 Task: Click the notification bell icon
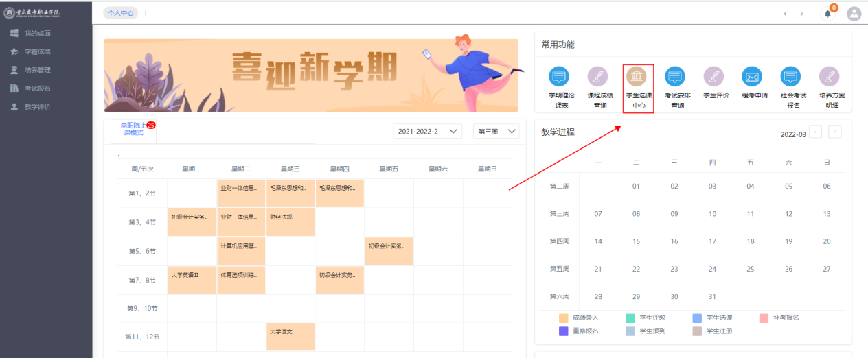pyautogui.click(x=827, y=14)
